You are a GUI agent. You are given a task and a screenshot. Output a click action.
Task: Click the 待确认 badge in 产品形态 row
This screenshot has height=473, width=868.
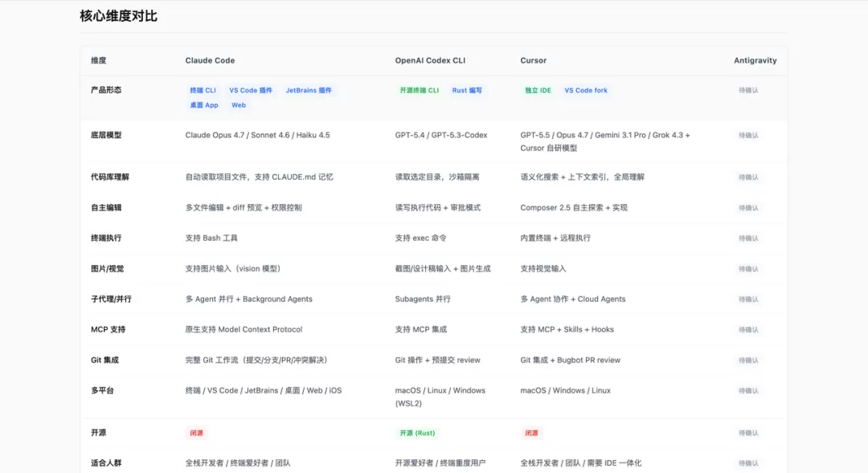point(748,90)
